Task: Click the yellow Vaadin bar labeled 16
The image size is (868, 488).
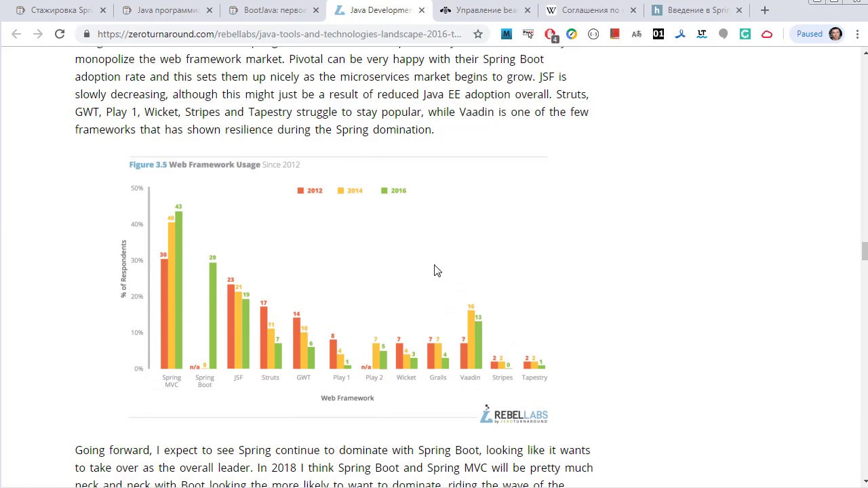Action: tap(471, 340)
